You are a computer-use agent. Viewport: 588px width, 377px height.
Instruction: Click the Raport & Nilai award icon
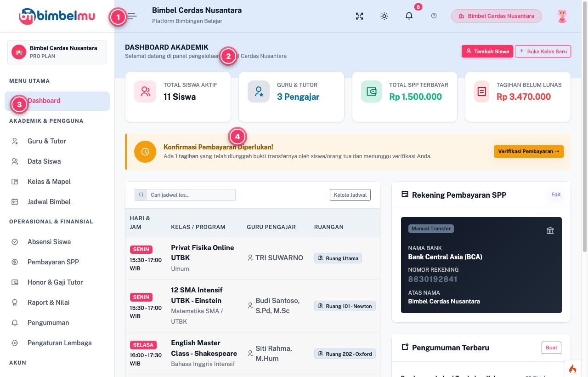tap(15, 303)
